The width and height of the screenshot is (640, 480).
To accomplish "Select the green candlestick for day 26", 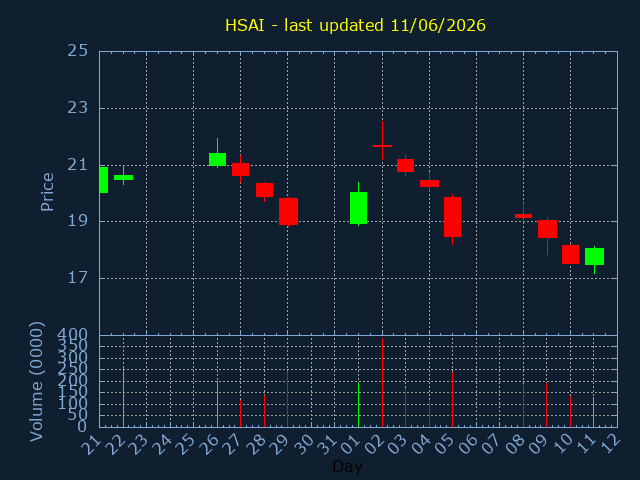I will pyautogui.click(x=217, y=159).
